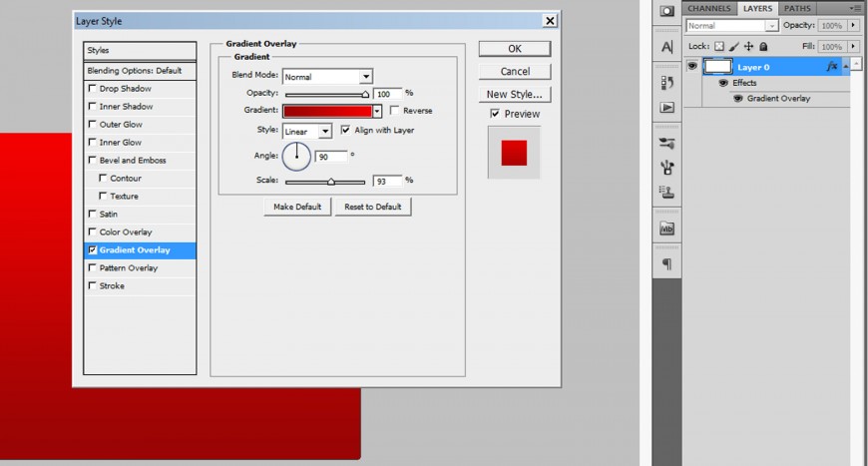The width and height of the screenshot is (868, 466).
Task: Open the History panel icon
Action: 667,83
